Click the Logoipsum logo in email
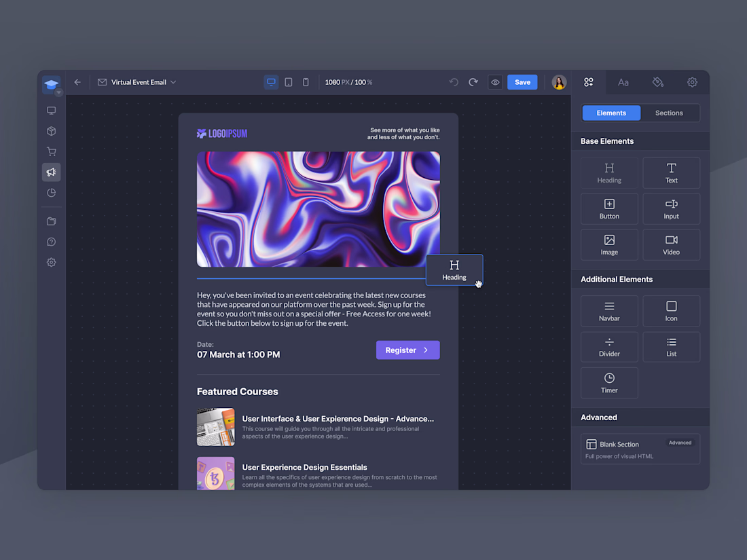Viewport: 747px width, 560px height. pos(222,134)
